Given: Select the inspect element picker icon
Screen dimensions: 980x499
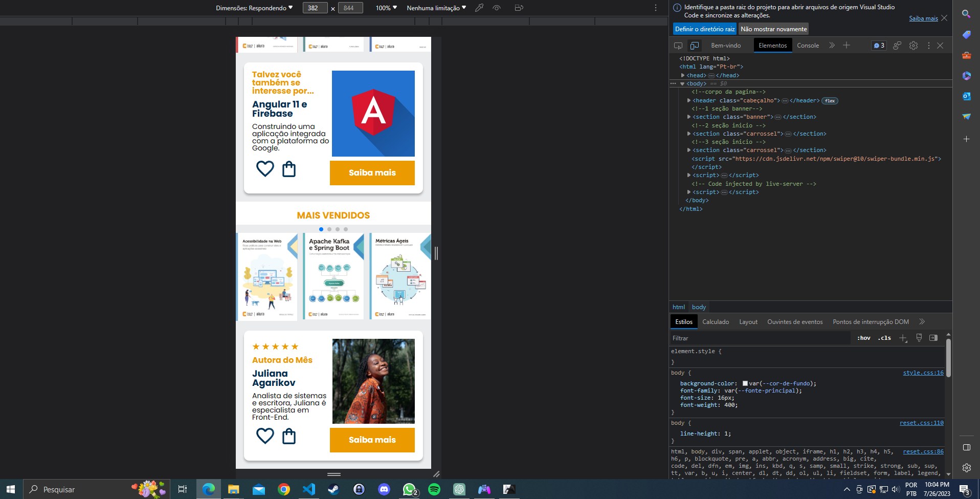Looking at the screenshot, I should point(678,46).
